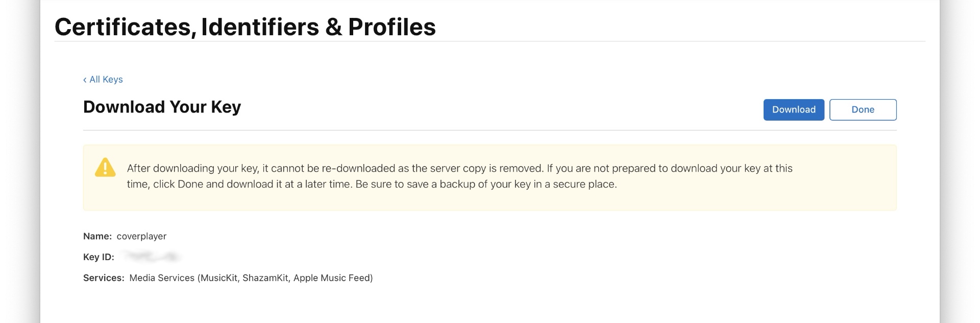
Task: Click the Media Services text
Action: [162, 278]
